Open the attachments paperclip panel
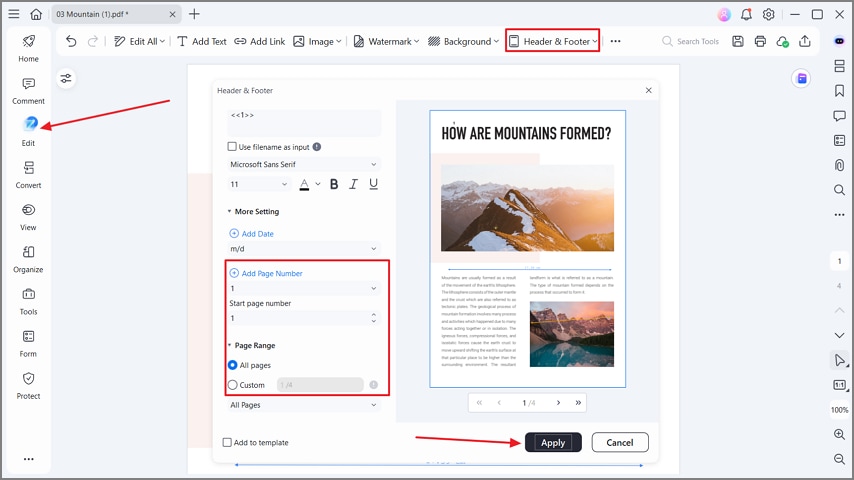The image size is (854, 480). pyautogui.click(x=839, y=165)
